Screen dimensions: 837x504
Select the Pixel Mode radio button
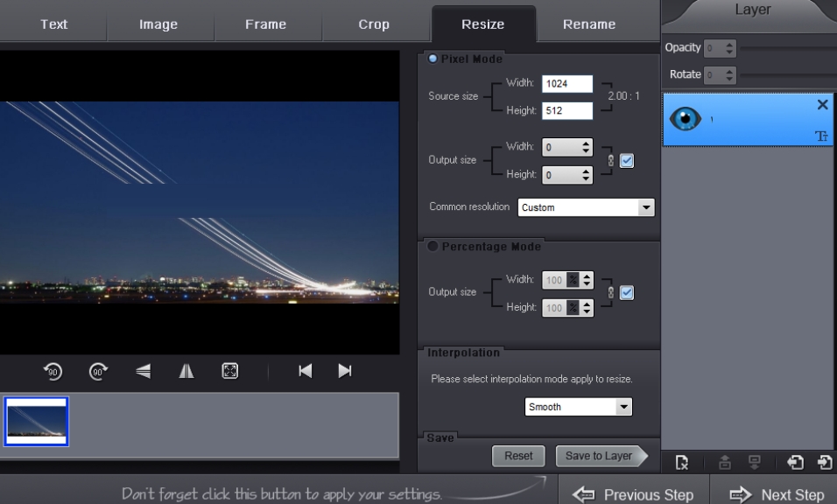coord(433,59)
